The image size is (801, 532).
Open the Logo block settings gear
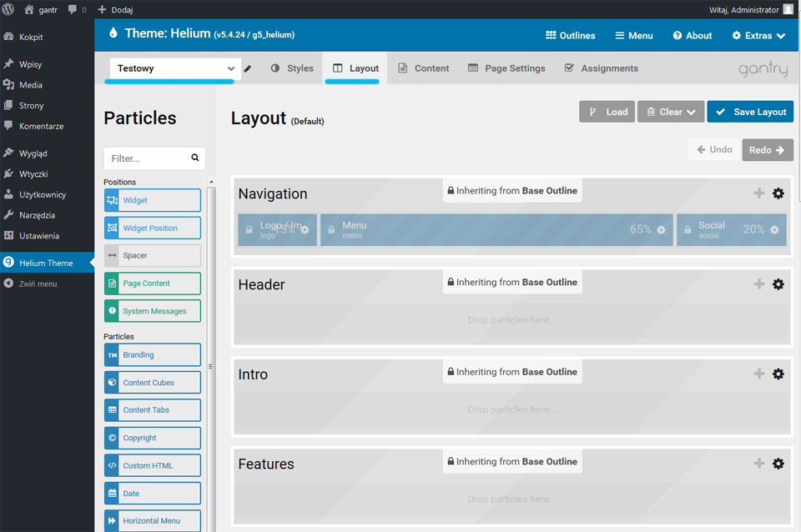[x=305, y=230]
